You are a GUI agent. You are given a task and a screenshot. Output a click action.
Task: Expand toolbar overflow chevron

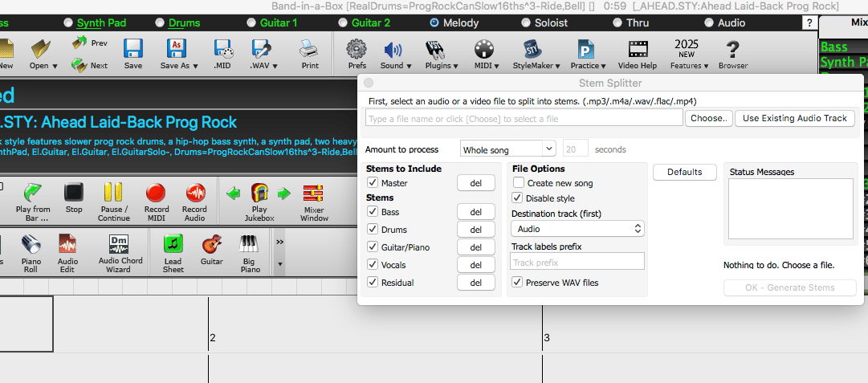pos(280,242)
